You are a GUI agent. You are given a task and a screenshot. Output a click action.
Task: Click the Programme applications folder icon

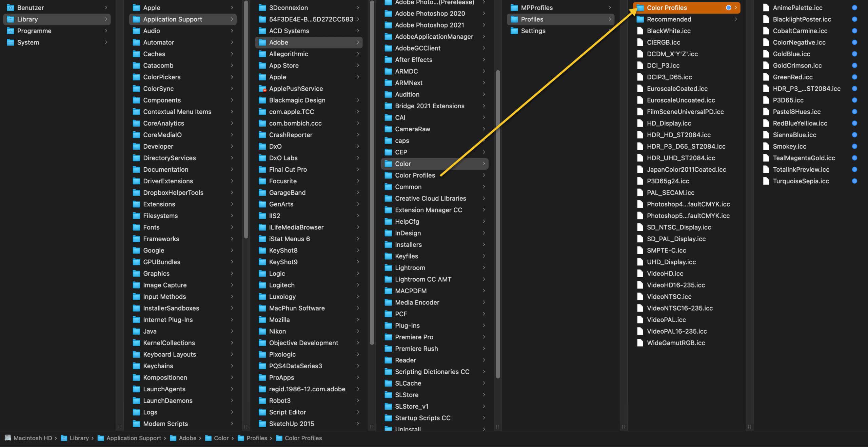click(x=11, y=31)
